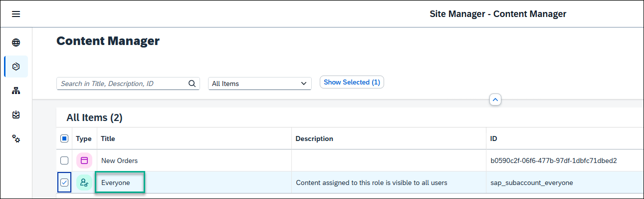Click the pink type icon for New Orders

click(x=84, y=160)
